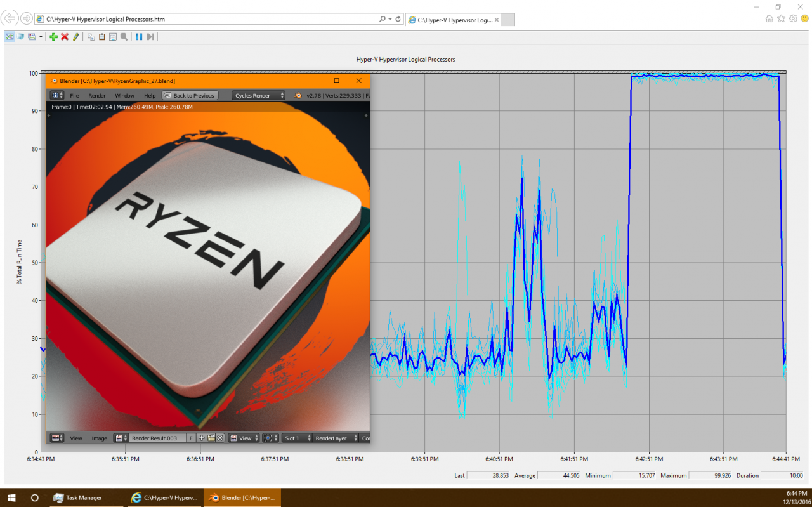Click the green Add counter plus icon
This screenshot has height=507, width=812.
pos(53,37)
